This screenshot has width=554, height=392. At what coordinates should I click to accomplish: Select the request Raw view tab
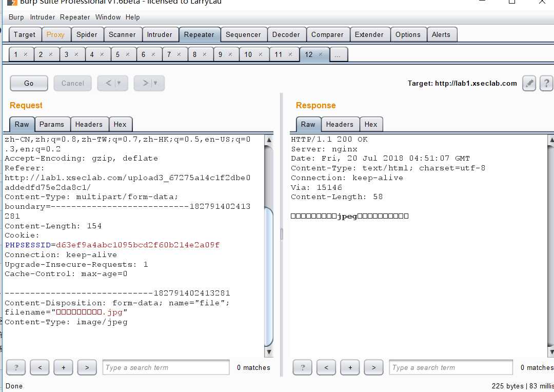click(x=22, y=124)
